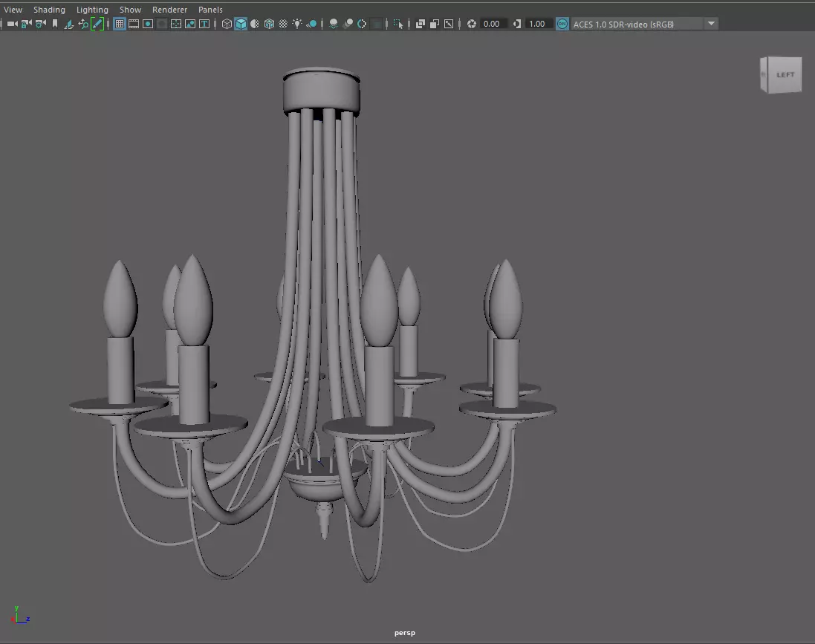Toggle 2D Pan/Zoom icon
Screen dimensions: 815x644
coord(83,23)
